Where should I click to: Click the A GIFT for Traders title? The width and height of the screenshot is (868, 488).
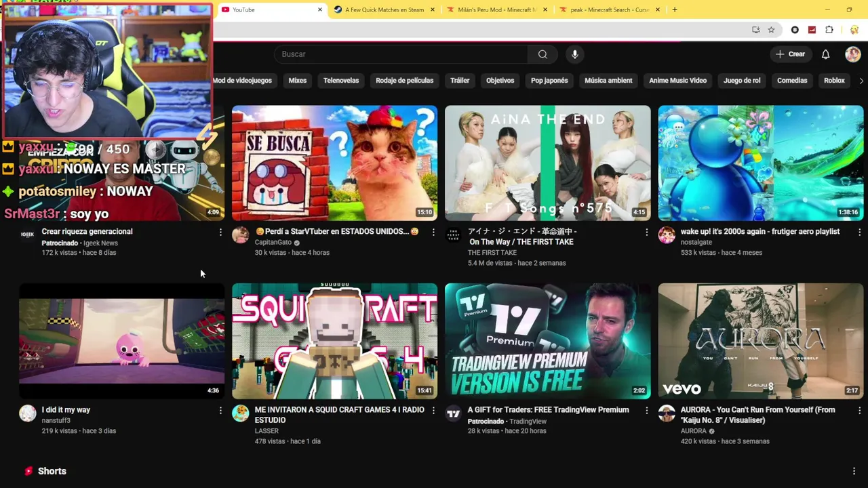[x=548, y=410]
